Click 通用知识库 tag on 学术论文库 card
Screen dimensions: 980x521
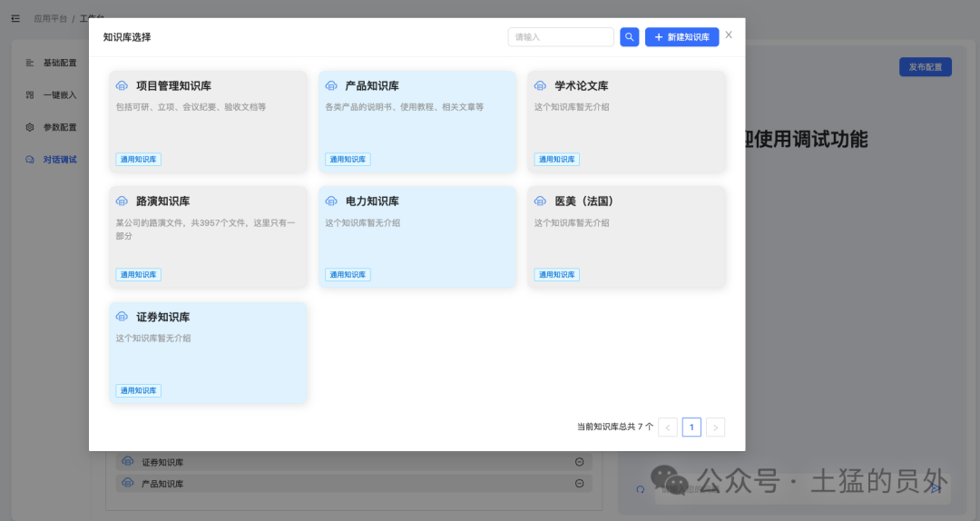pyautogui.click(x=556, y=160)
